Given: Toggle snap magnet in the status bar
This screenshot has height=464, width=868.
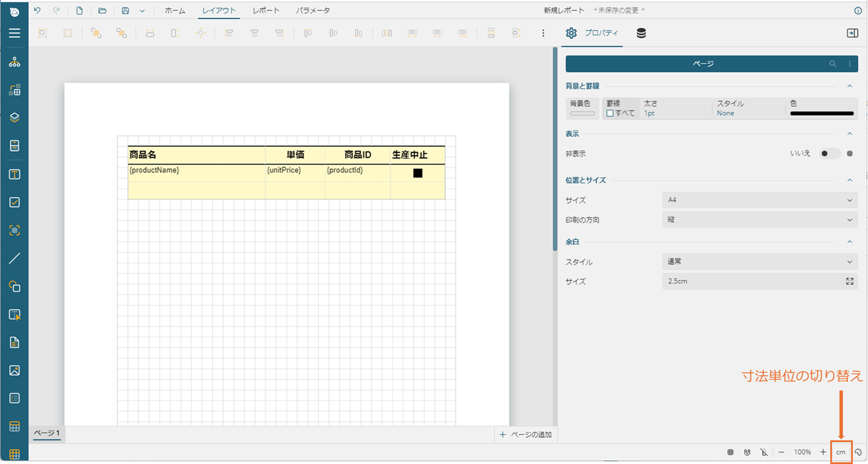Looking at the screenshot, I should pyautogui.click(x=747, y=452).
